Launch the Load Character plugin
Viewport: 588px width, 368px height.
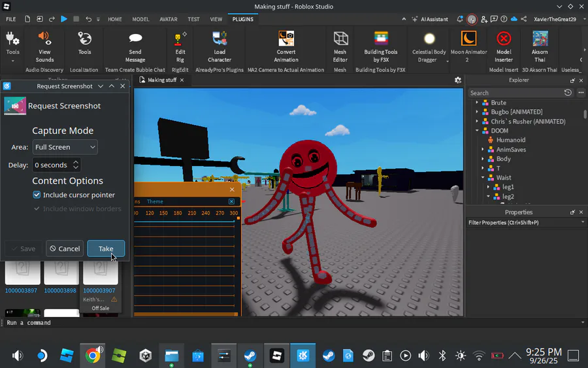220,46
